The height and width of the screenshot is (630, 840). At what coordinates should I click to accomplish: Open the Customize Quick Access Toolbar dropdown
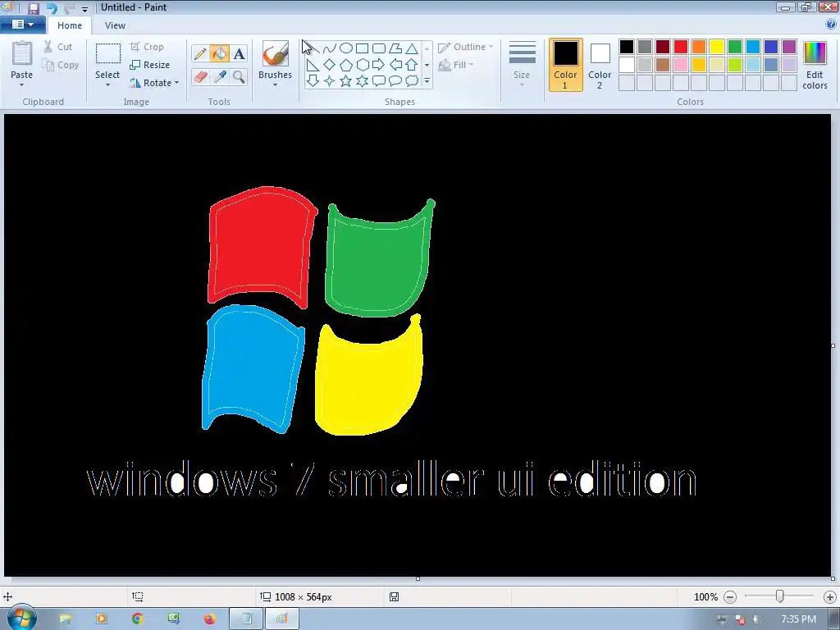(x=84, y=9)
